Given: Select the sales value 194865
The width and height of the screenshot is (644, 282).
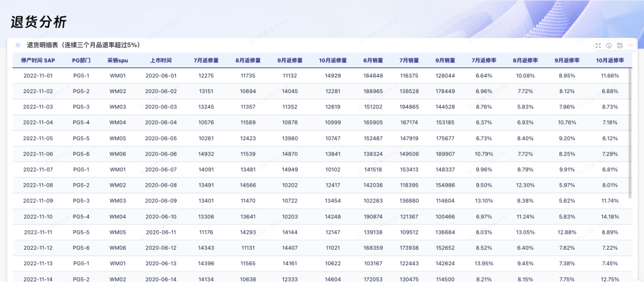Looking at the screenshot, I should (x=410, y=107).
